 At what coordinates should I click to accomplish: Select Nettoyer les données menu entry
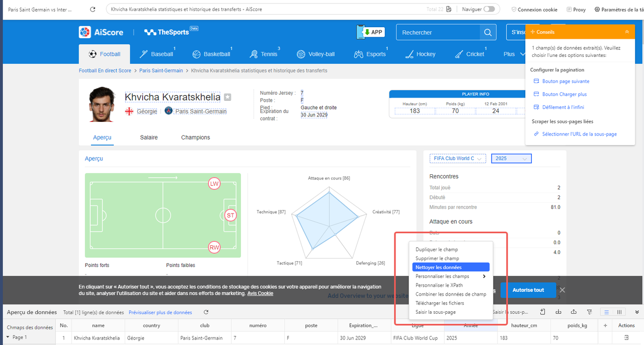(x=451, y=267)
